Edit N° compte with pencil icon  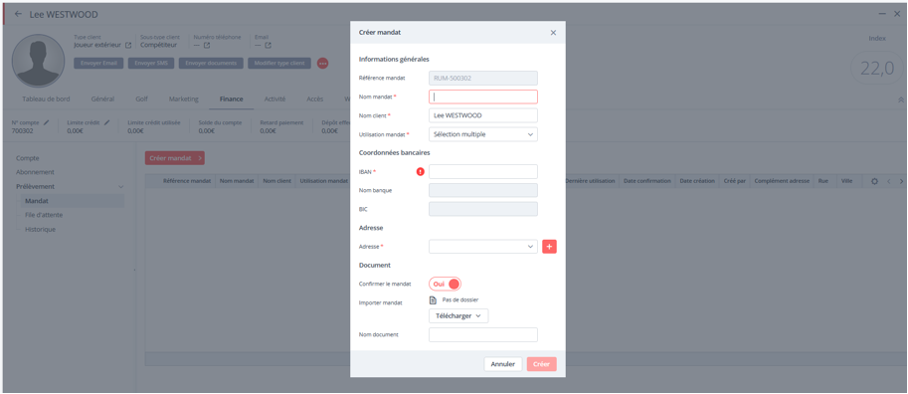pos(46,123)
